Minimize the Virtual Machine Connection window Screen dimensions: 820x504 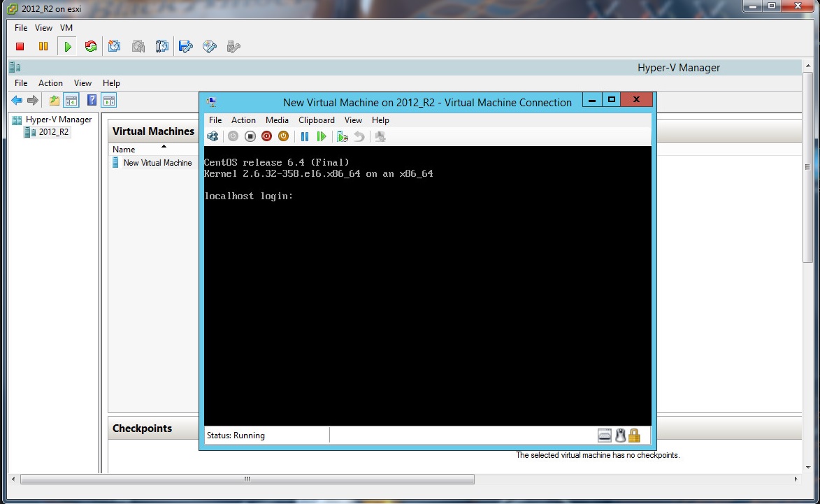tap(591, 100)
